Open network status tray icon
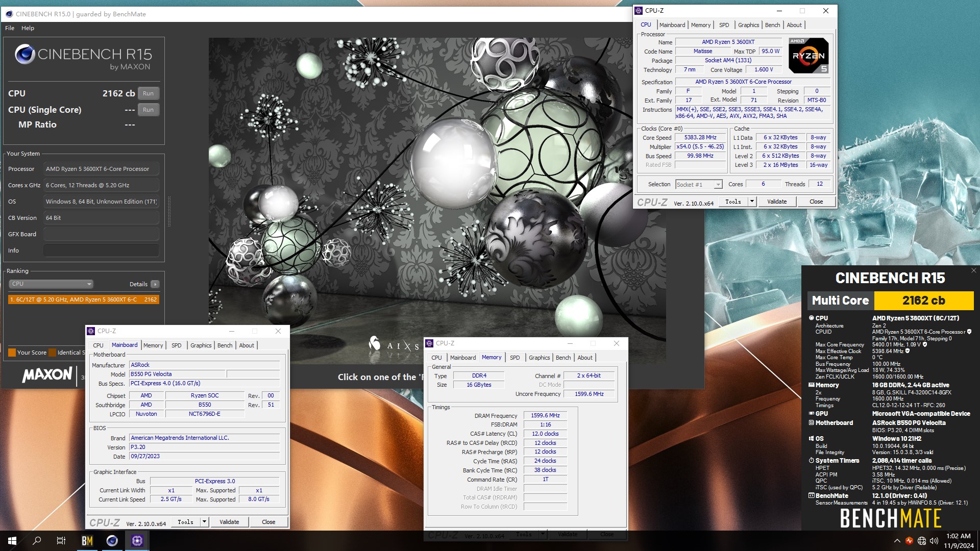980x551 pixels. [922, 541]
